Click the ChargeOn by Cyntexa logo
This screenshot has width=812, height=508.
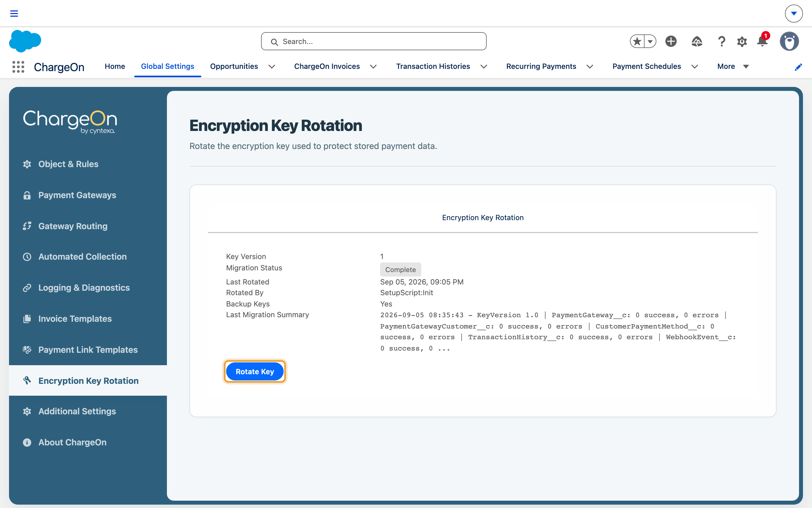[x=70, y=122]
